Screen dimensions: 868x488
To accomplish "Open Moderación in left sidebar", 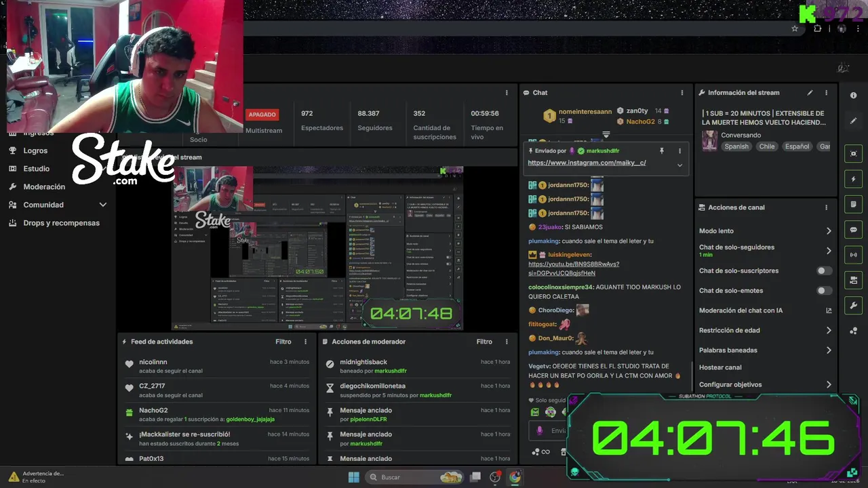I will [44, 186].
